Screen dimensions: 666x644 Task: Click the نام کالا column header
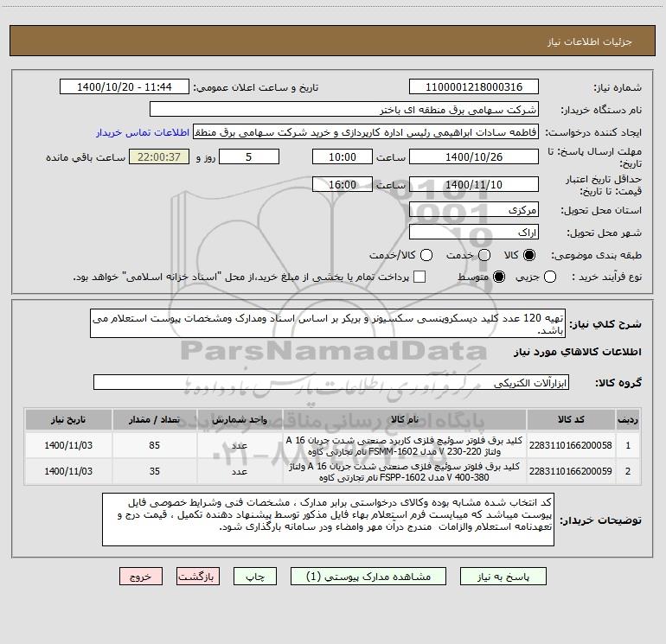tap(405, 419)
